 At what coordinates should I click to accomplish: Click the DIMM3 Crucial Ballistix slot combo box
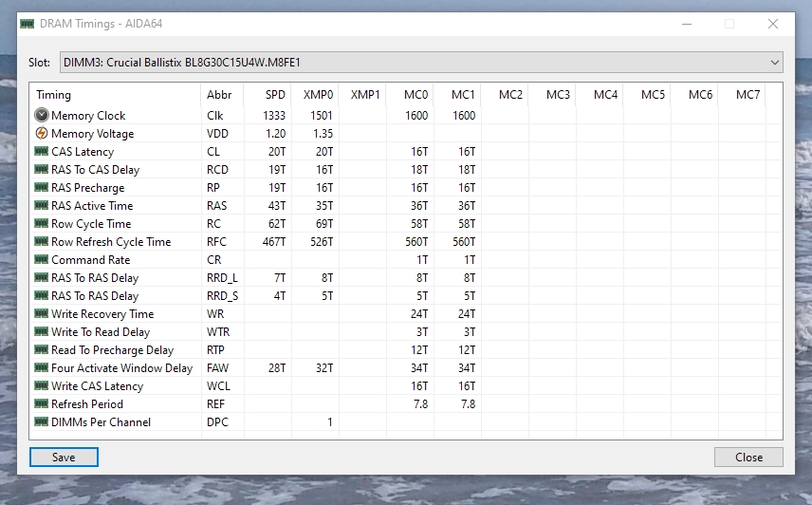(x=421, y=63)
